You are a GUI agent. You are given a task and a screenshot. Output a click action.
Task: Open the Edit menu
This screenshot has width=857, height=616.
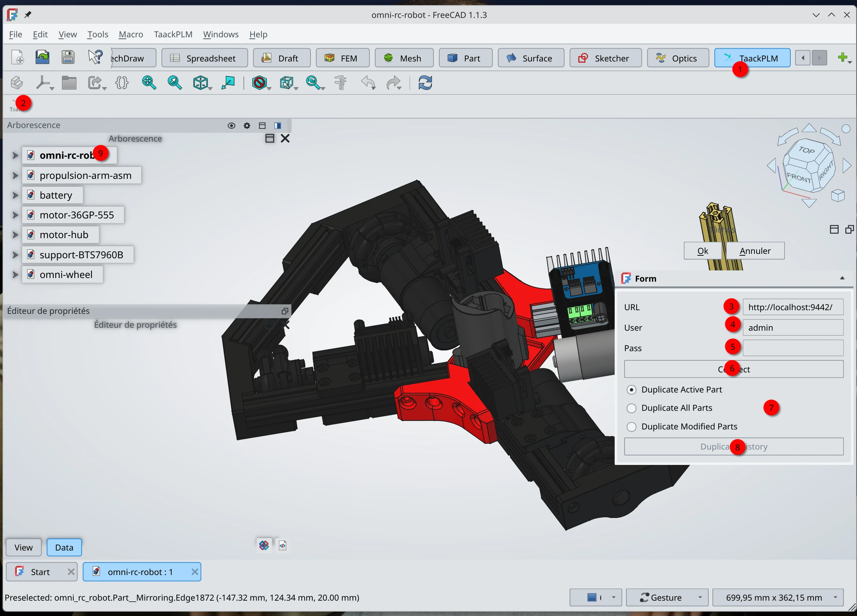click(x=40, y=34)
